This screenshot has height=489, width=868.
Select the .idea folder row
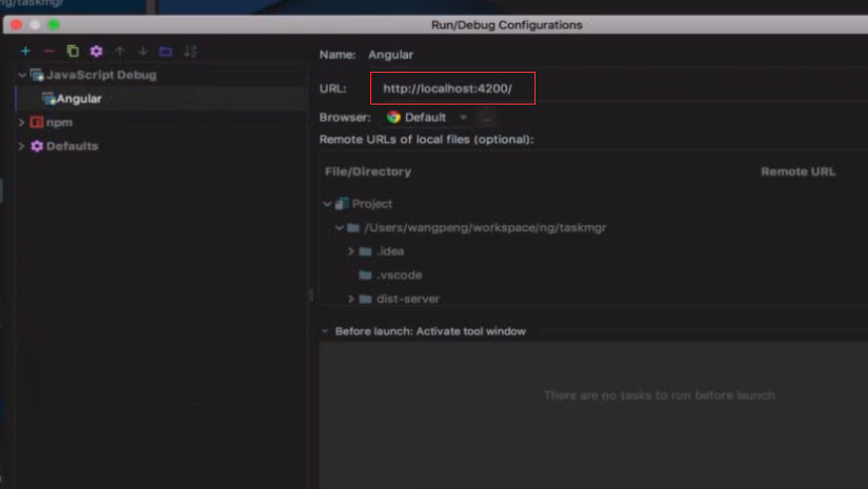tap(390, 251)
